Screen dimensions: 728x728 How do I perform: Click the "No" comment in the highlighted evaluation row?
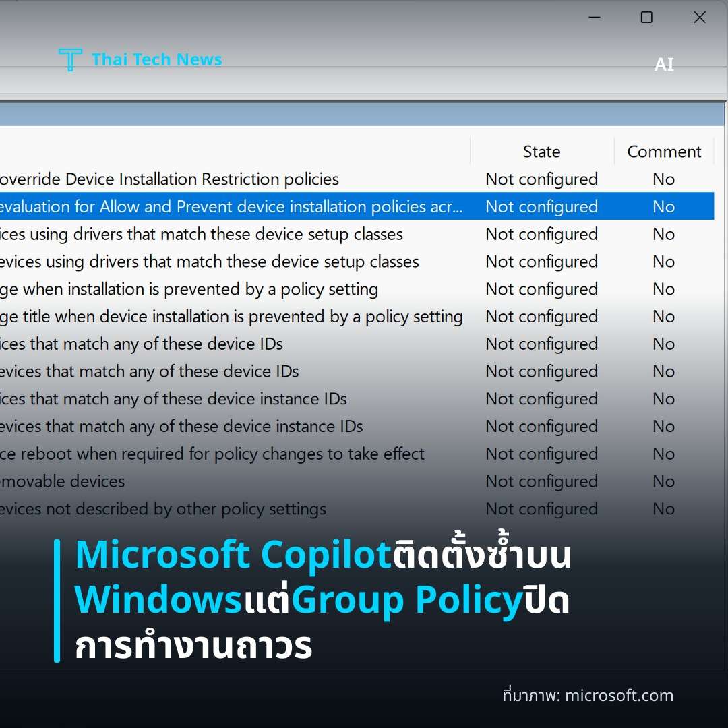(663, 207)
